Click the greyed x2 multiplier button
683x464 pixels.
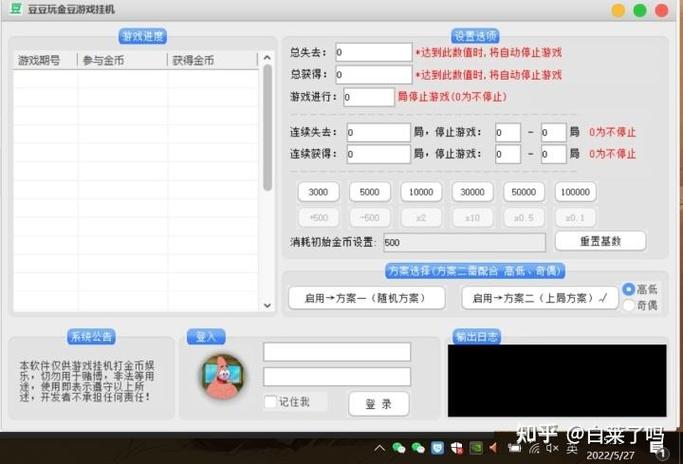coord(421,217)
